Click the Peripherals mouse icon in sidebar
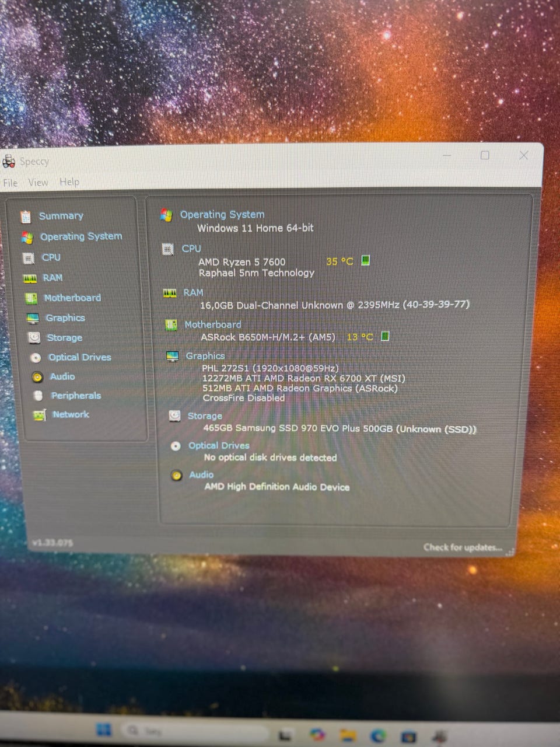 pyautogui.click(x=38, y=396)
